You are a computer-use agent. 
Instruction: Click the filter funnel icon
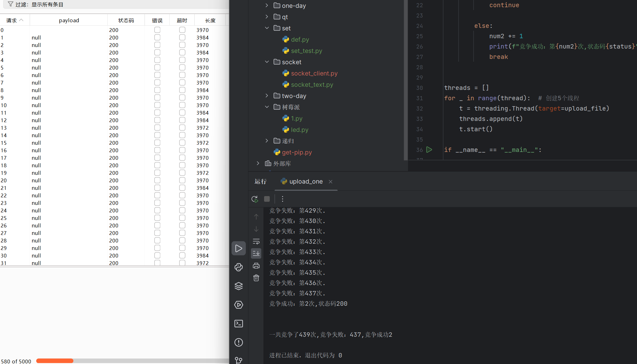tap(10, 4)
